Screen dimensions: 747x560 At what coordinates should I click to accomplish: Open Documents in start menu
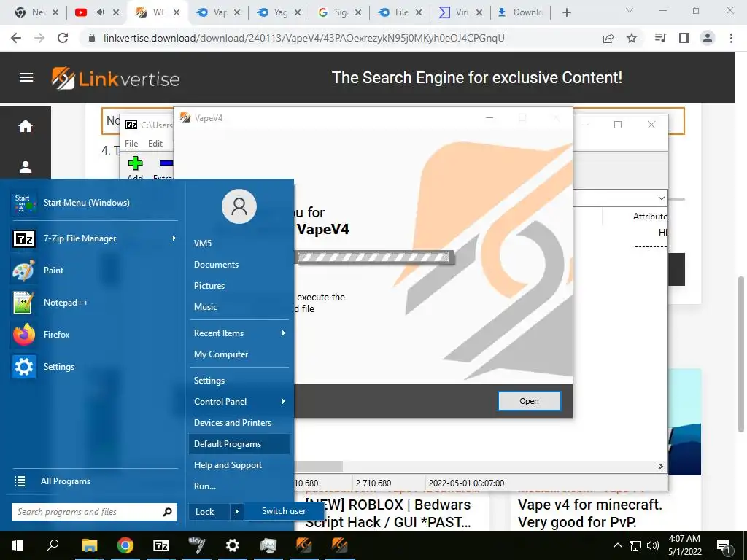[x=216, y=264]
